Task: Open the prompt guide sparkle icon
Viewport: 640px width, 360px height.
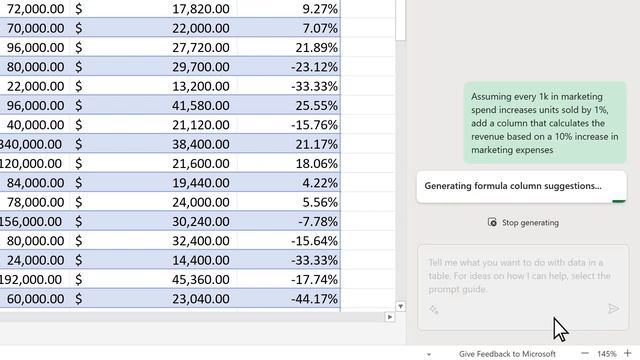Action: point(434,309)
